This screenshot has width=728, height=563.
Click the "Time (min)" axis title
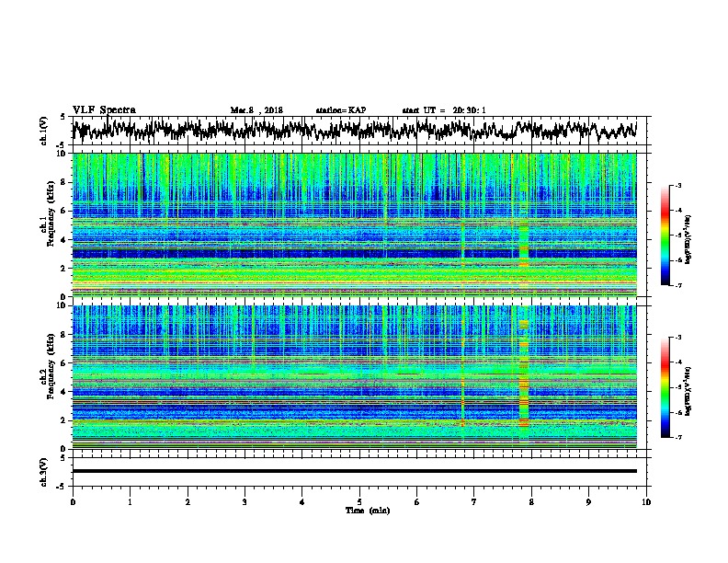(x=368, y=511)
